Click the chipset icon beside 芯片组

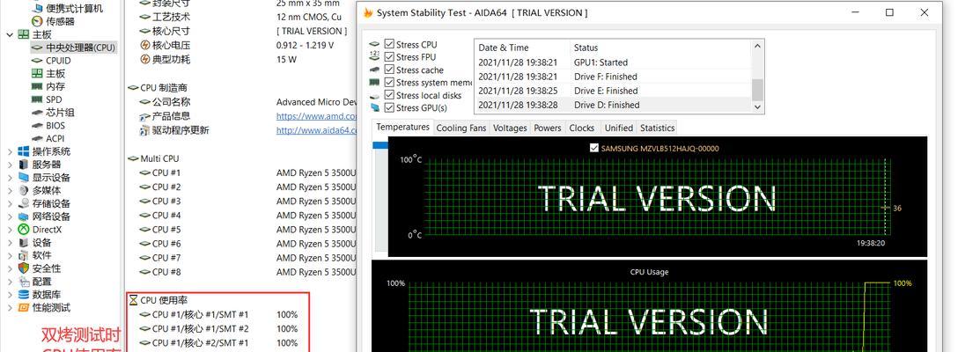click(x=37, y=113)
